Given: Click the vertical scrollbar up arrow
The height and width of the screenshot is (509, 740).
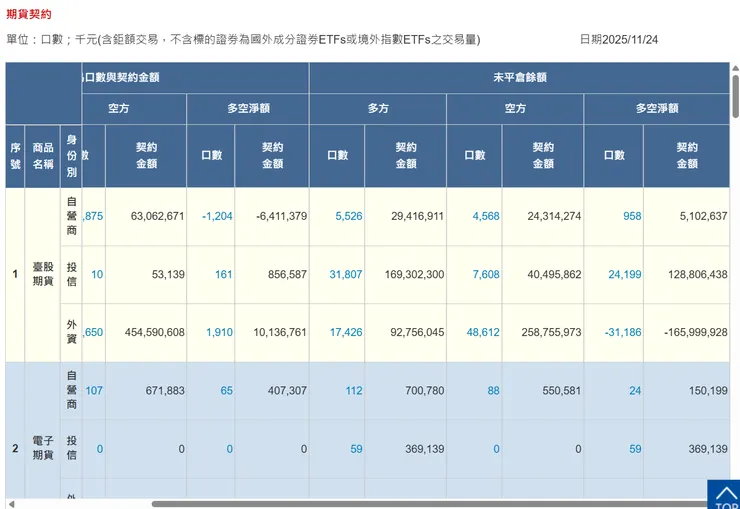Looking at the screenshot, I should [735, 68].
